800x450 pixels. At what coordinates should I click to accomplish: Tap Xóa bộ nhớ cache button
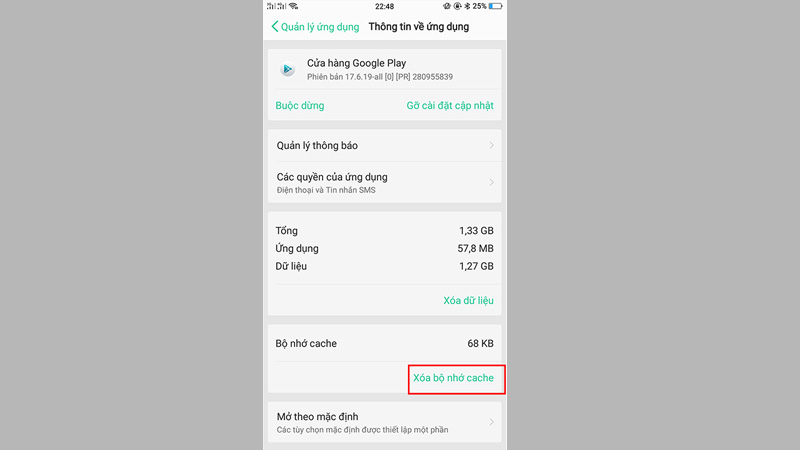point(454,378)
